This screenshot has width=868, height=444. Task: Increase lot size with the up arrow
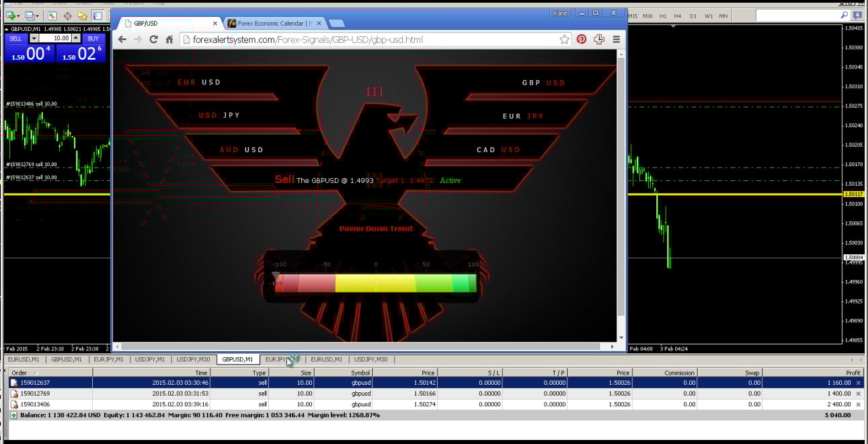point(76,38)
